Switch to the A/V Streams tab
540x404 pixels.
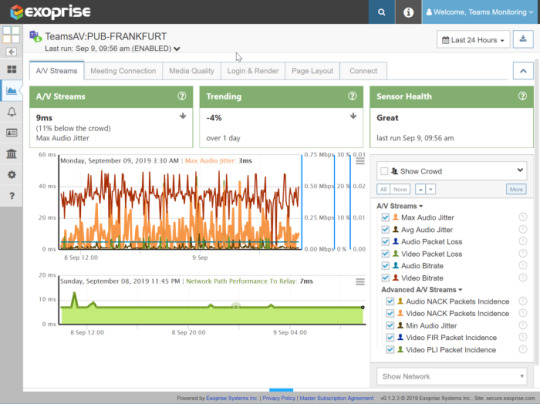click(x=56, y=71)
